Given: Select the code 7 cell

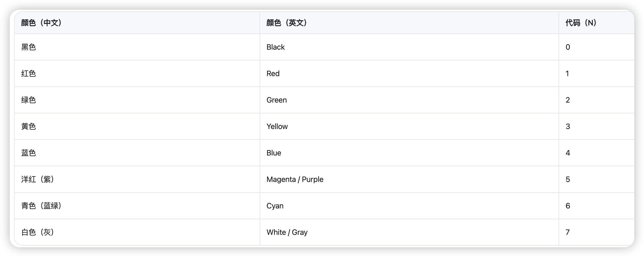Looking at the screenshot, I should pos(568,232).
